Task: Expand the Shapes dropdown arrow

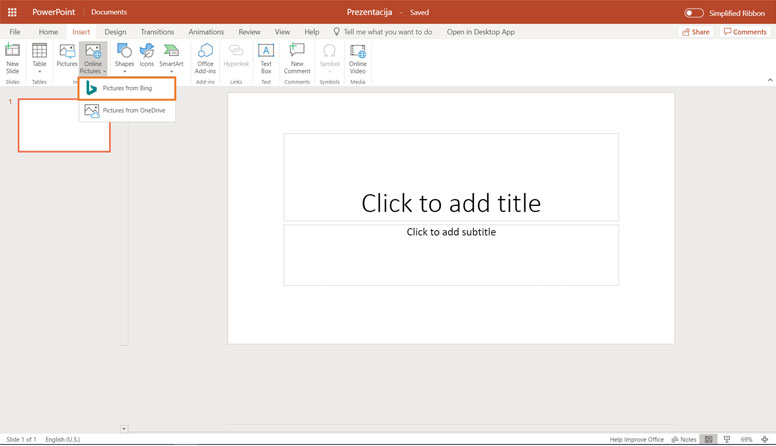Action: point(124,72)
